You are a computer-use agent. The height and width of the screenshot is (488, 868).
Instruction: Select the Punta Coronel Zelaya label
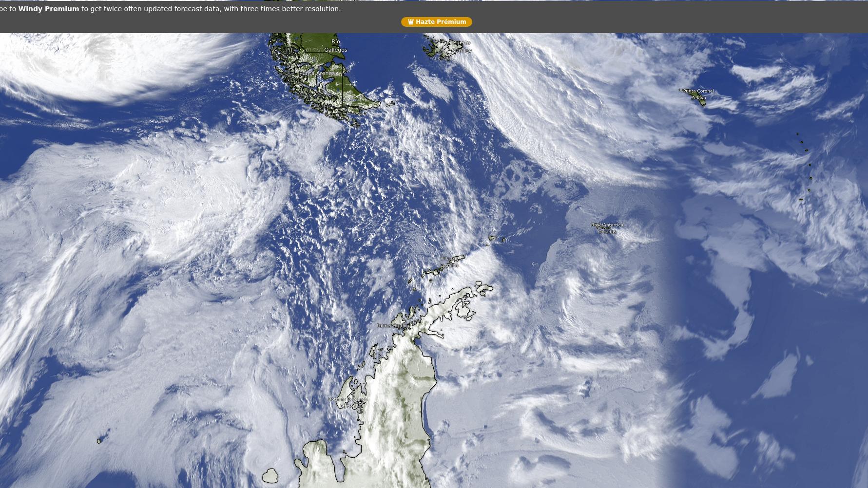point(698,94)
